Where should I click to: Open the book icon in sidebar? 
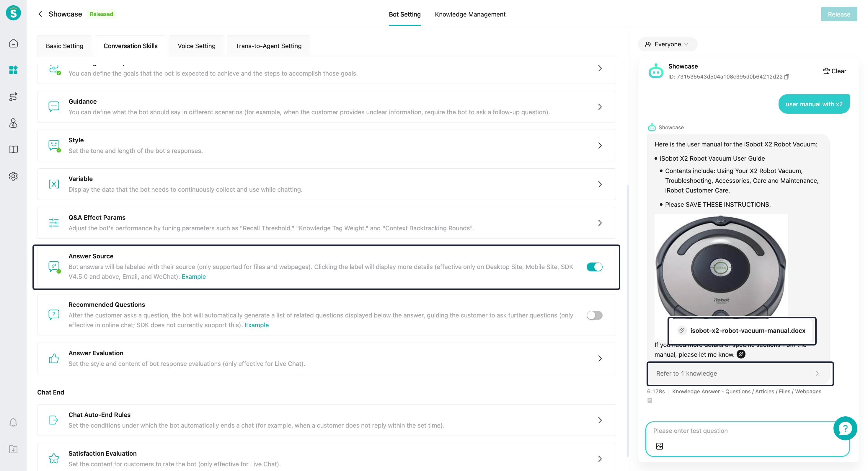click(x=13, y=150)
